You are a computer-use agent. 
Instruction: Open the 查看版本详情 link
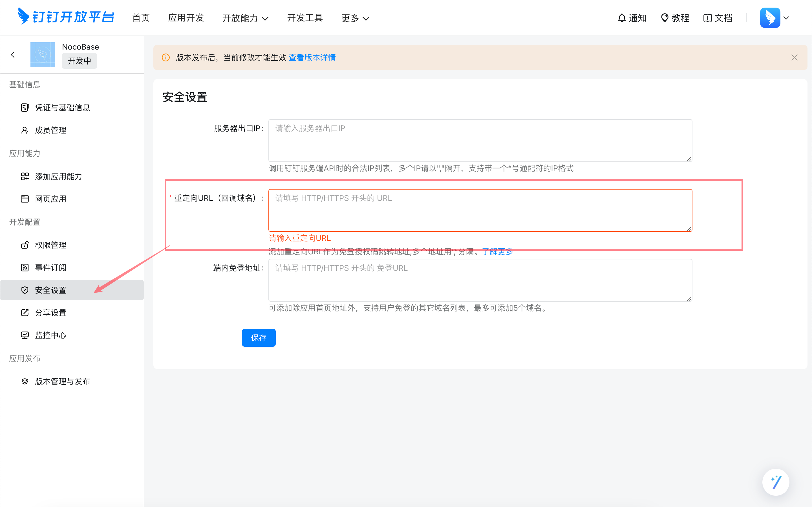pos(312,58)
